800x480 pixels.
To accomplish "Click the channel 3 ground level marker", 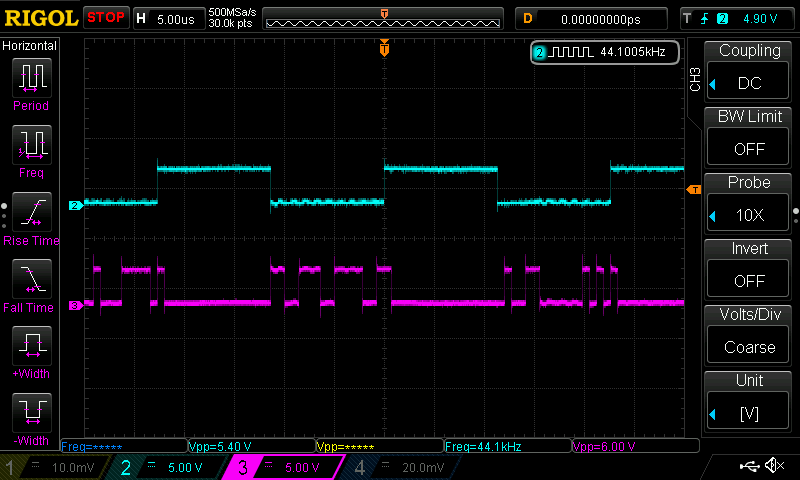I will coord(76,306).
